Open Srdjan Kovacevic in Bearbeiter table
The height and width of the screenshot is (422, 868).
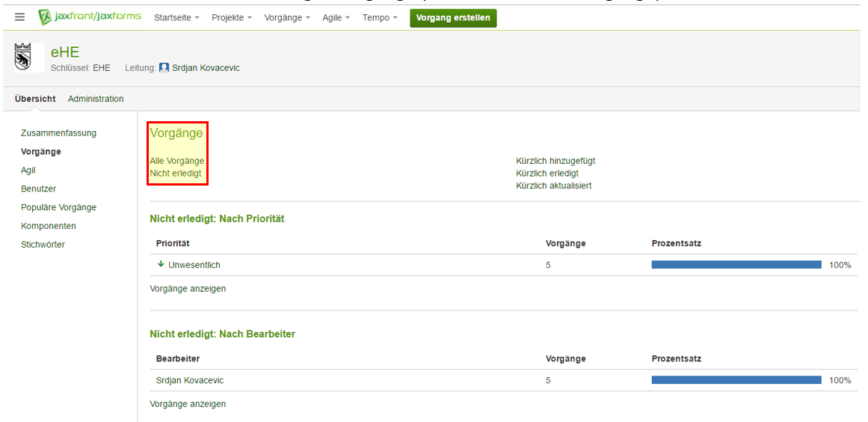[x=190, y=380]
